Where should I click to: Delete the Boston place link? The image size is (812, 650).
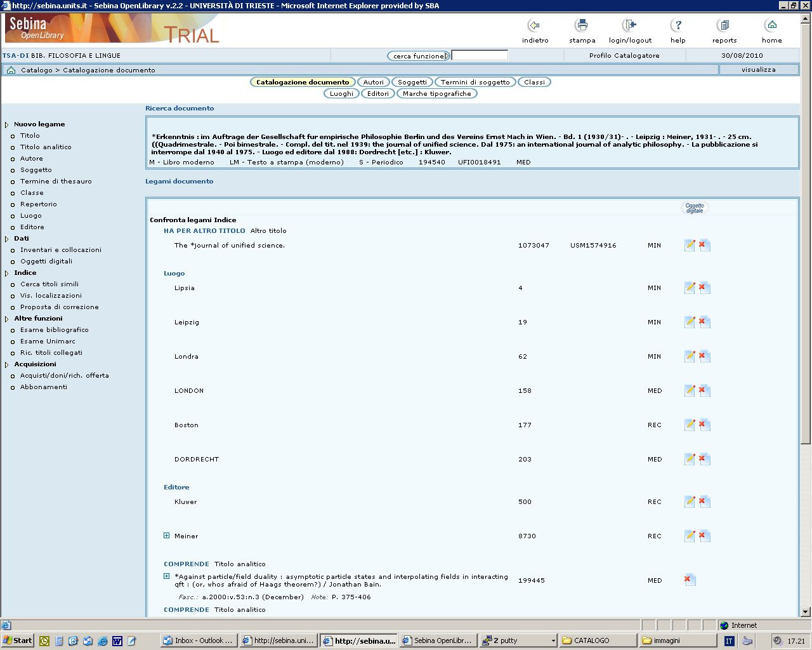(x=704, y=425)
